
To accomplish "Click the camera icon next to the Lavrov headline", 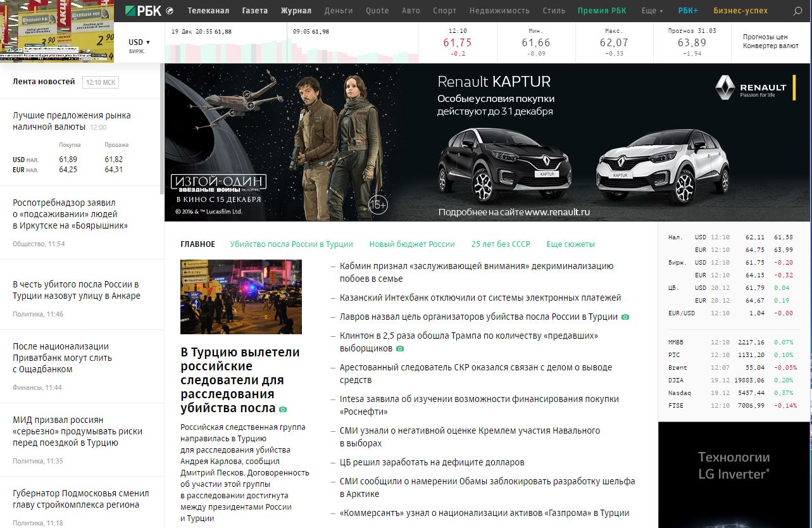I will pyautogui.click(x=625, y=317).
